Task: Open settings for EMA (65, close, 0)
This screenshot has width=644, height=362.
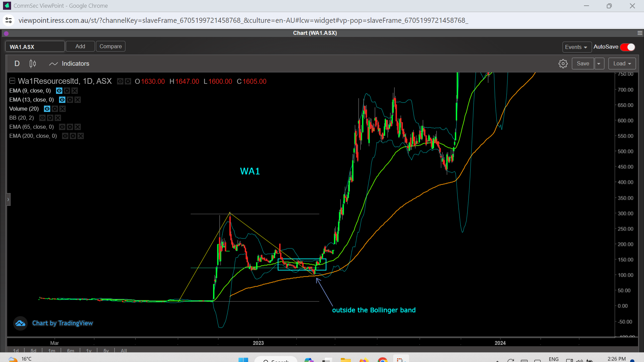Action: tap(70, 127)
